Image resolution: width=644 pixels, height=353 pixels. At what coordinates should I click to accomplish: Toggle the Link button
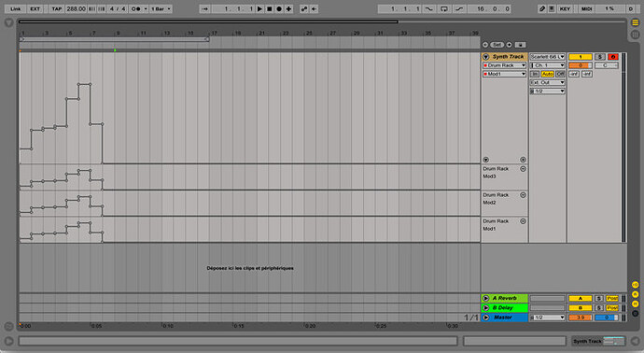click(16, 8)
